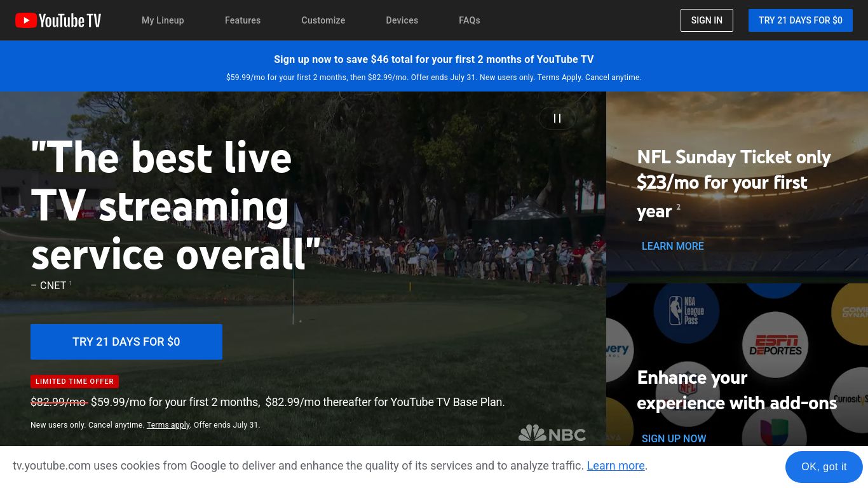Click the NFL Sunday Ticket $23/mo heading

click(x=734, y=184)
